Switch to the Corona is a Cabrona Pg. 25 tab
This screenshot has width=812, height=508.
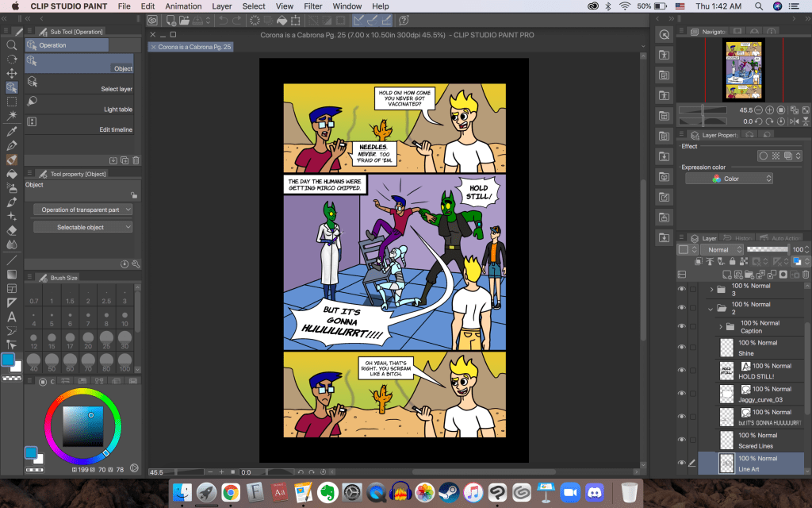(194, 47)
